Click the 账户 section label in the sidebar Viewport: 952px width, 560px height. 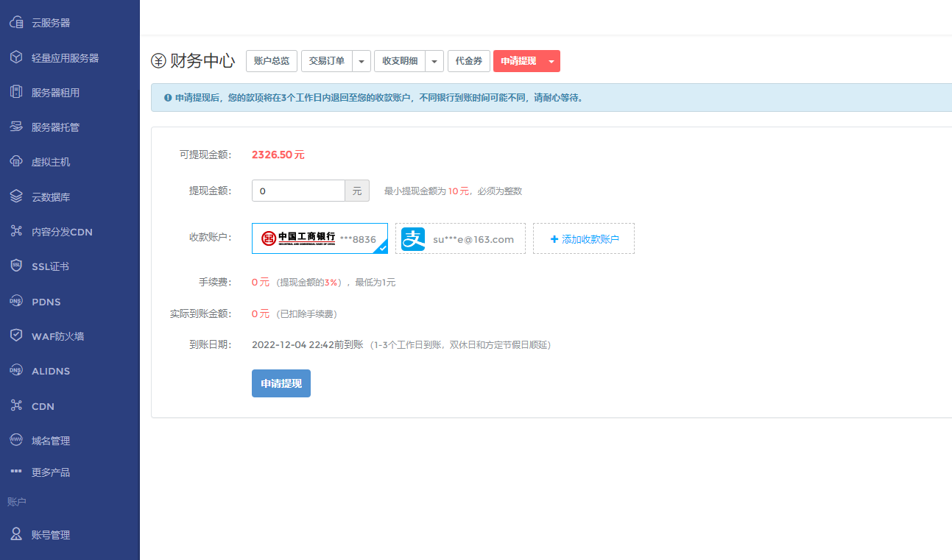pyautogui.click(x=17, y=502)
